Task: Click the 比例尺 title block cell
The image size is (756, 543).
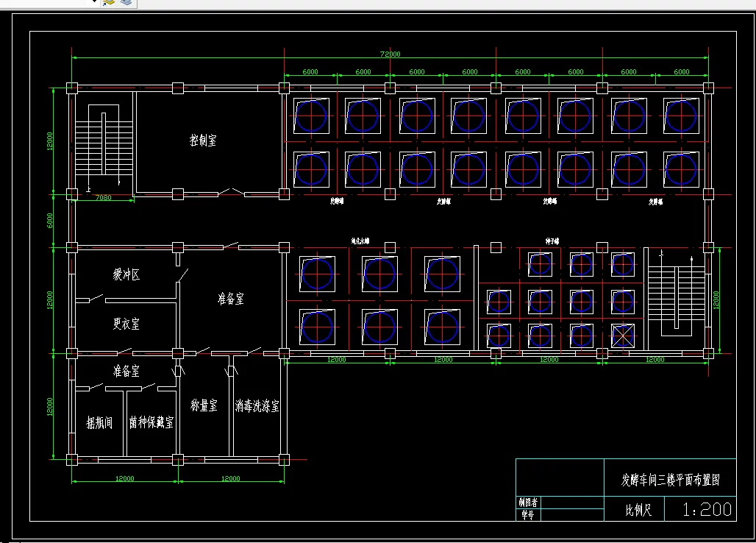Action: coord(635,508)
